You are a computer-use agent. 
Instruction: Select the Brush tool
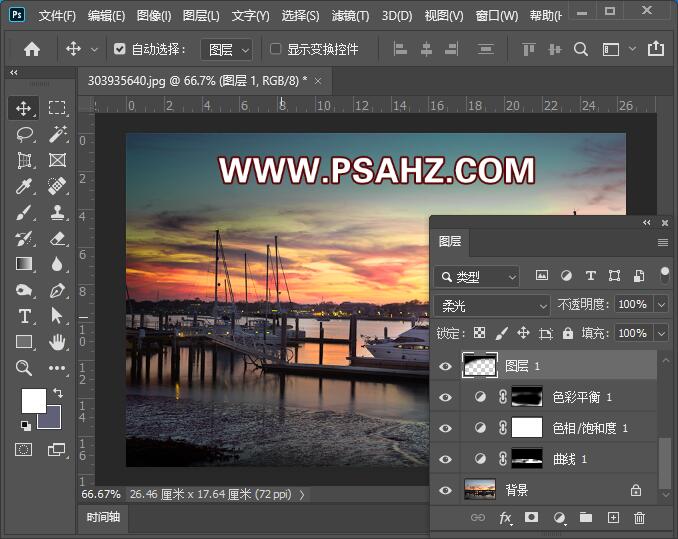(x=24, y=212)
